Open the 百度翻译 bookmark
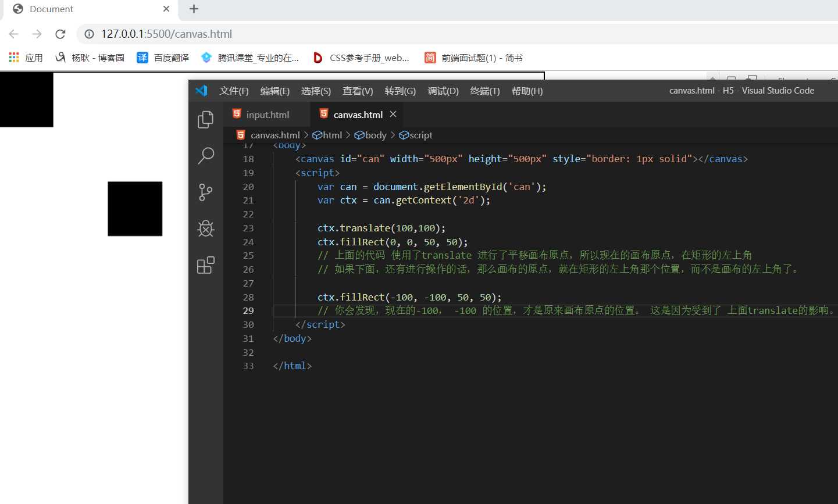Image resolution: width=838 pixels, height=504 pixels. [x=163, y=58]
